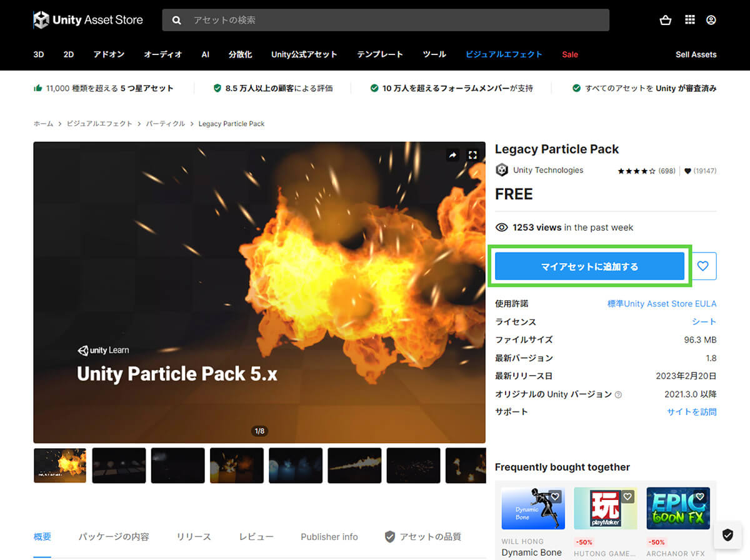Focus the アセットの検索 search field
750x560 pixels.
pyautogui.click(x=386, y=20)
